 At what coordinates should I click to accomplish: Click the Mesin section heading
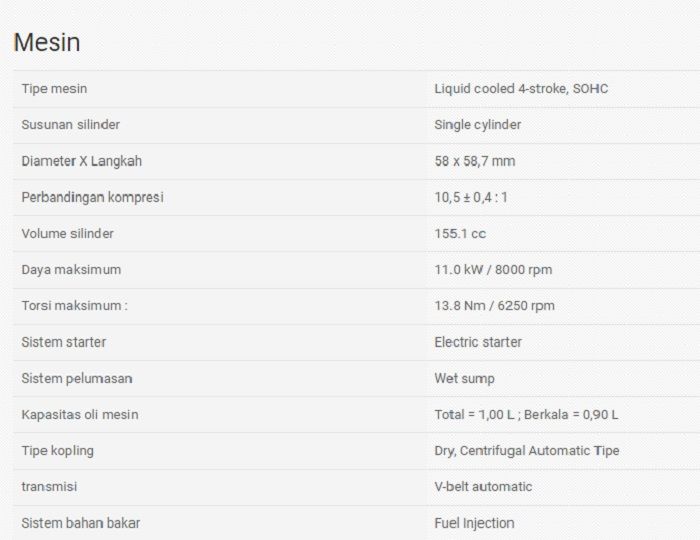coord(47,43)
